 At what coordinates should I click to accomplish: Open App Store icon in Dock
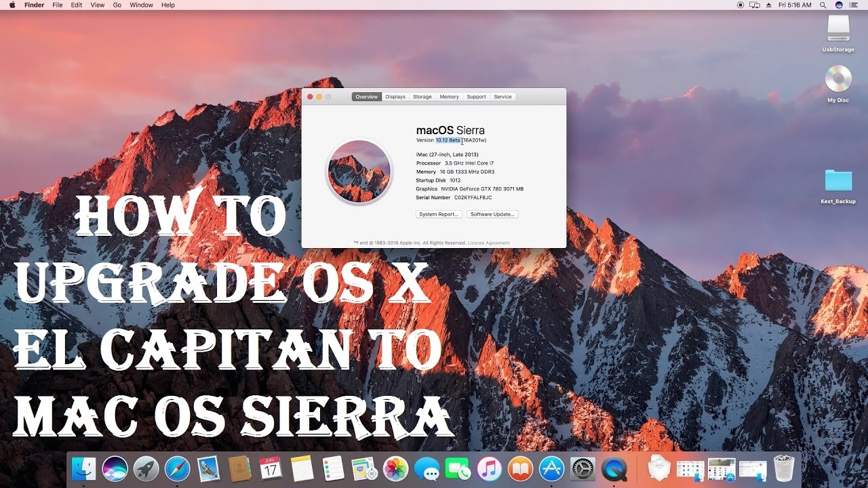click(551, 468)
